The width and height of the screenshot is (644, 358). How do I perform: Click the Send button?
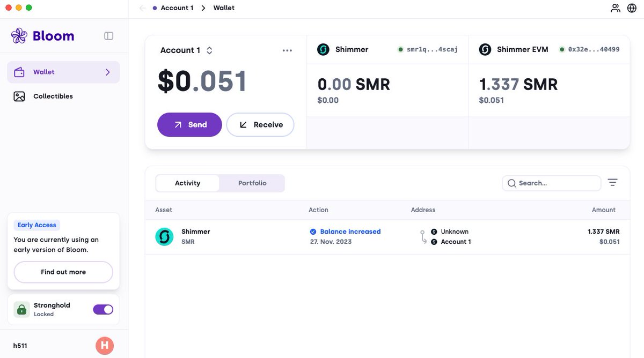point(189,124)
